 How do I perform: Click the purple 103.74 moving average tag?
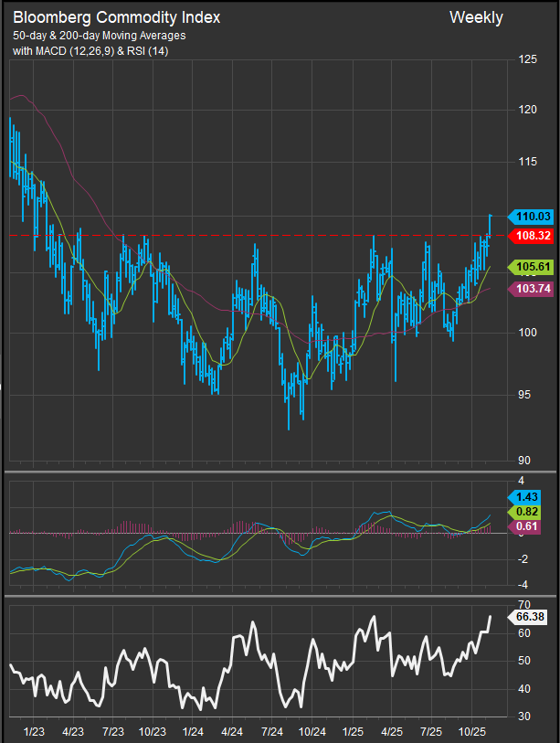(531, 288)
